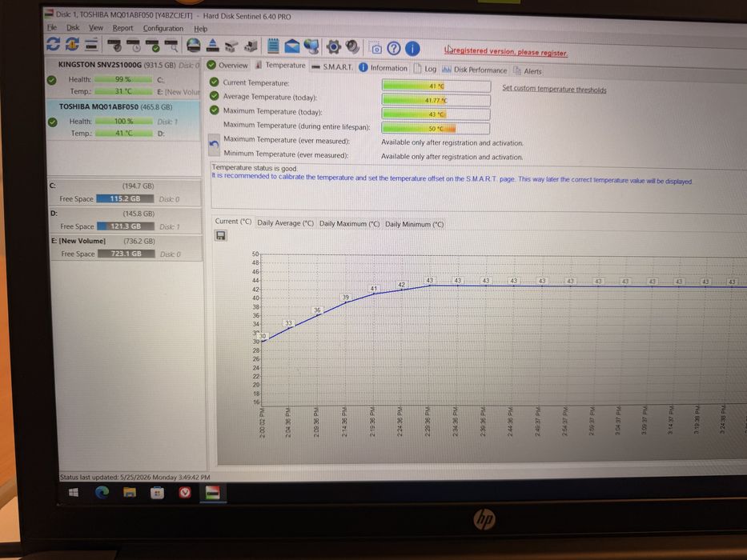This screenshot has width=747, height=560.
Task: Click the Unregistered version, please register link
Action: (x=506, y=52)
